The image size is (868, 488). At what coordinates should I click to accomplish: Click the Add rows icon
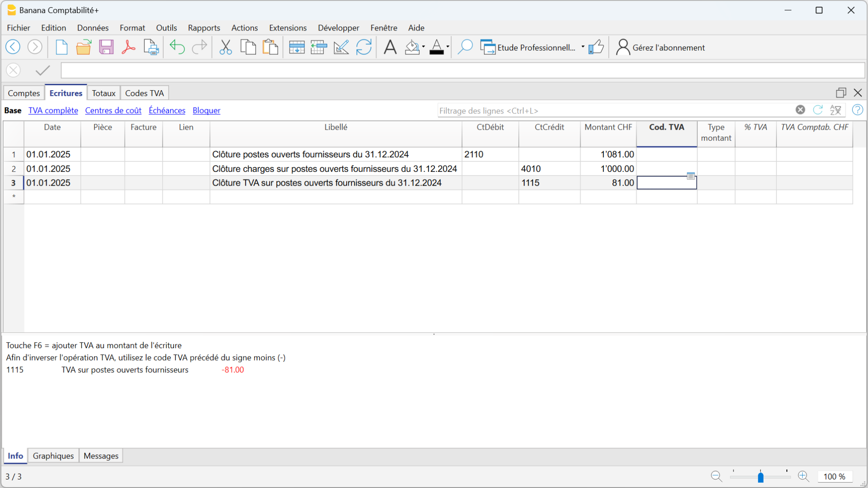pyautogui.click(x=296, y=47)
